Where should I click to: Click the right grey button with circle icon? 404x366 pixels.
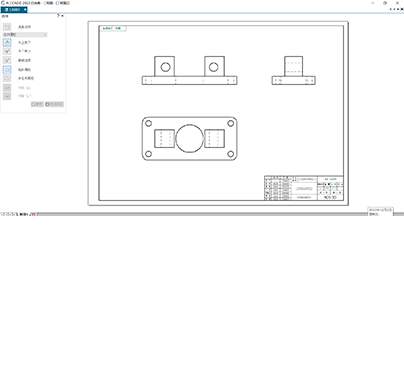[54, 104]
